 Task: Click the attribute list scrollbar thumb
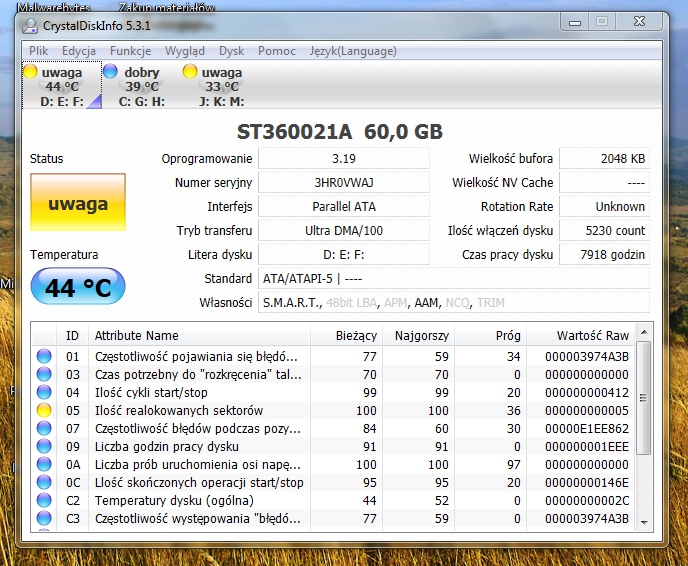(644, 398)
